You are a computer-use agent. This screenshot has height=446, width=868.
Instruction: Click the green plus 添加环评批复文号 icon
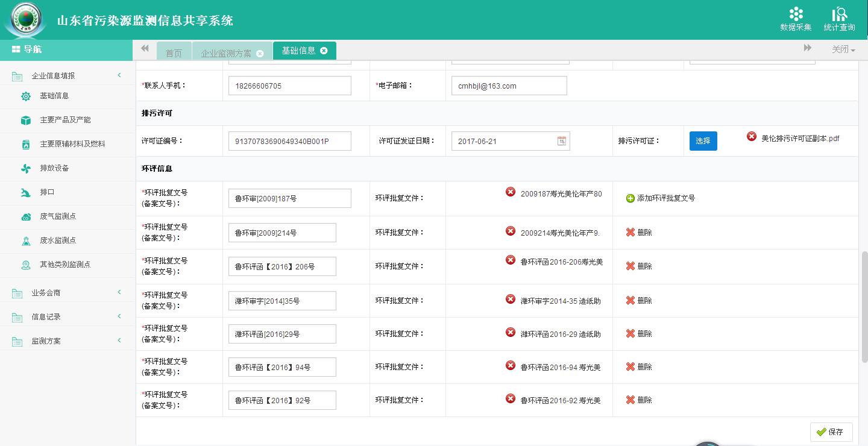pos(631,198)
